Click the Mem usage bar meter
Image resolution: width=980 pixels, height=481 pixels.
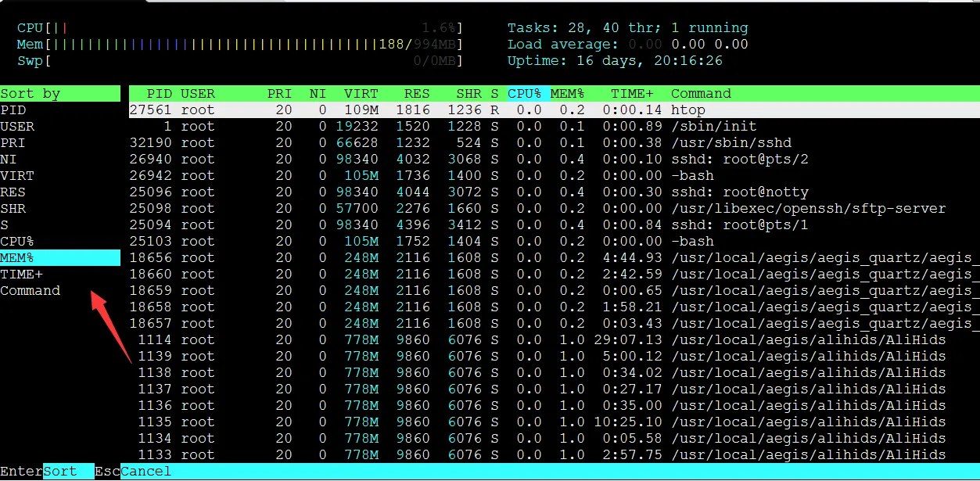[235, 44]
